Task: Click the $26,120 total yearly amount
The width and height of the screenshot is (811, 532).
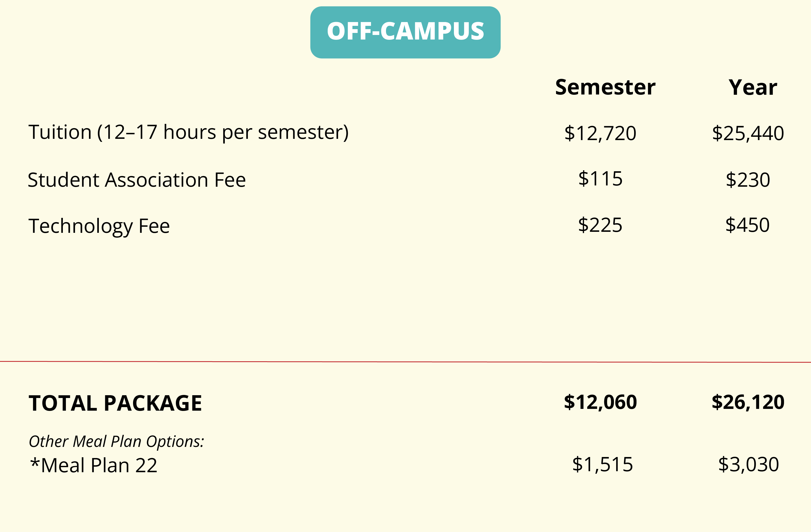Action: 748,402
